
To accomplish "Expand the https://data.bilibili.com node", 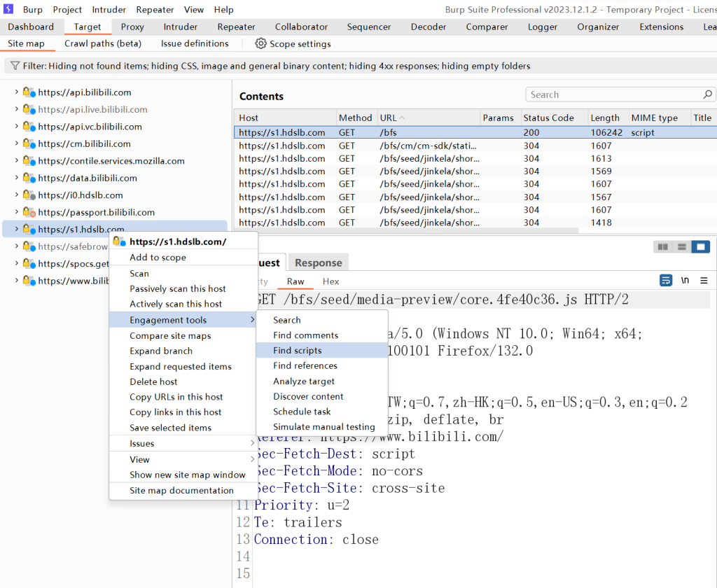I will pyautogui.click(x=17, y=178).
